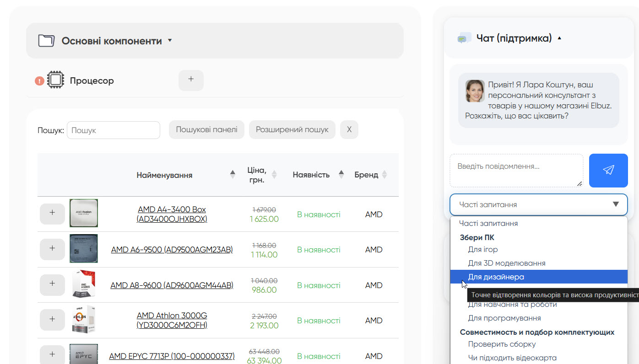639x364 pixels.
Task: Add AMD EPYC 7713P with plus button
Action: click(52, 355)
